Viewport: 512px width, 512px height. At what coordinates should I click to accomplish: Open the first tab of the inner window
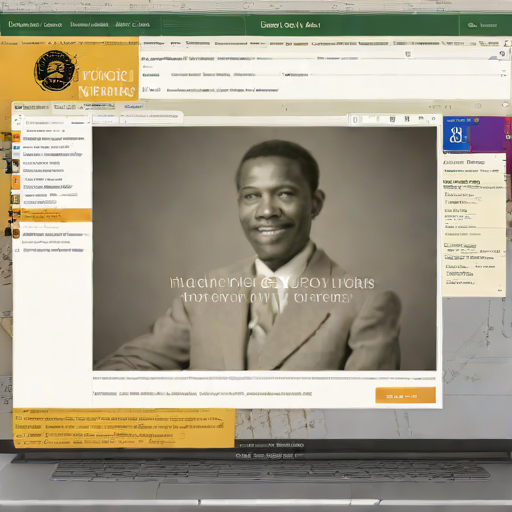pos(32,107)
